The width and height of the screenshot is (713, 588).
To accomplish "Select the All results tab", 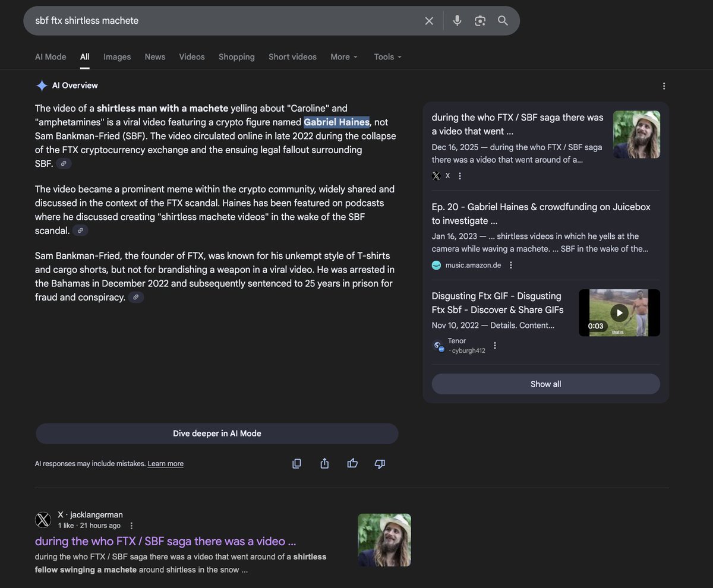I will pyautogui.click(x=85, y=57).
